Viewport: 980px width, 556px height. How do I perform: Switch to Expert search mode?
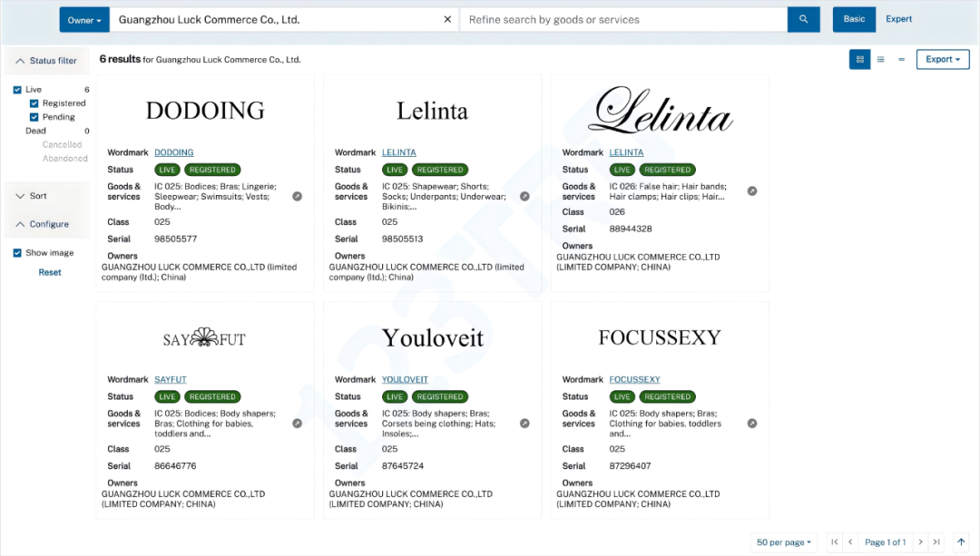coord(898,19)
